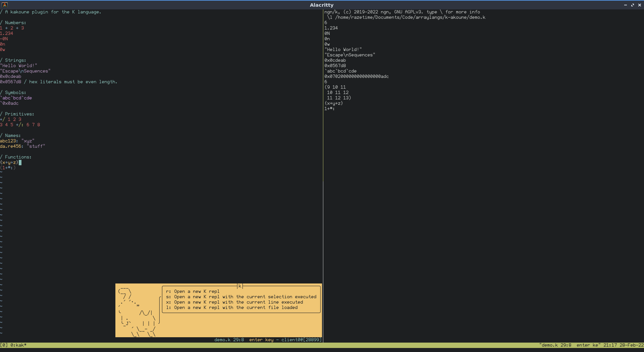Close the Alacritty window

pyautogui.click(x=639, y=5)
